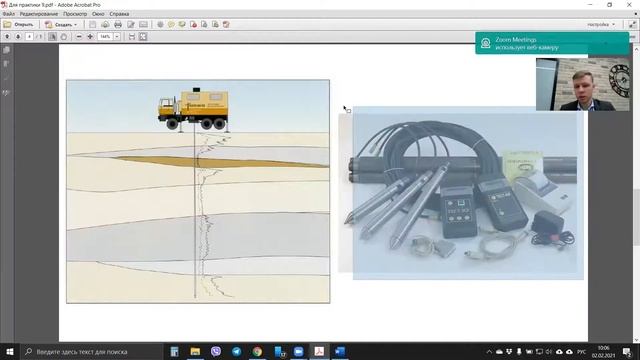This screenshot has width=640, height=360.
Task: Open Word from the taskbar
Action: pyautogui.click(x=340, y=351)
